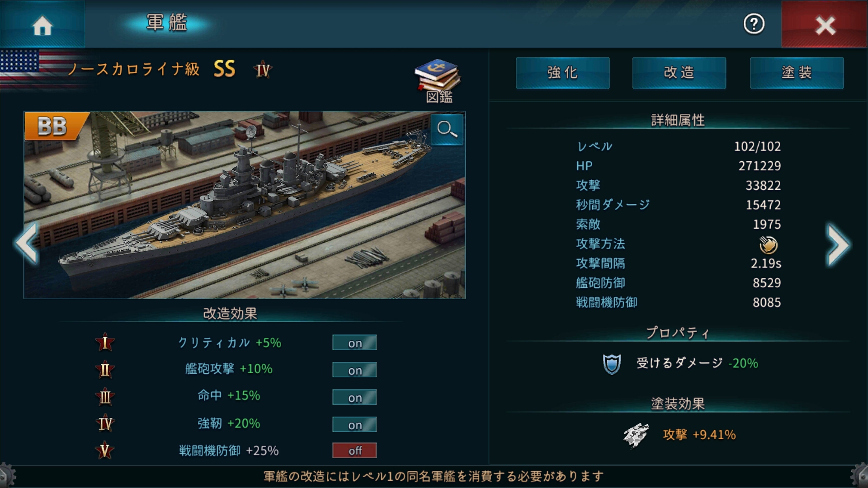
Task: Click the 攻撃方法 shell icon
Action: (x=768, y=244)
